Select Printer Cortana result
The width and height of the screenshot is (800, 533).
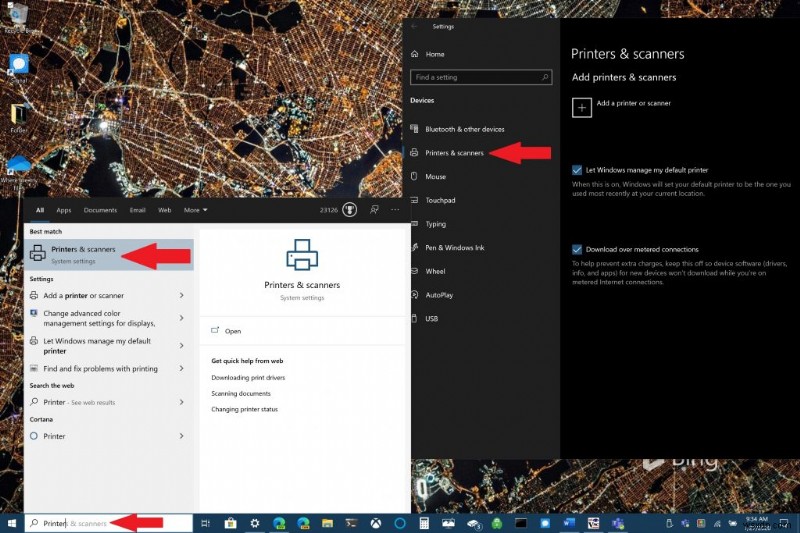[x=54, y=436]
